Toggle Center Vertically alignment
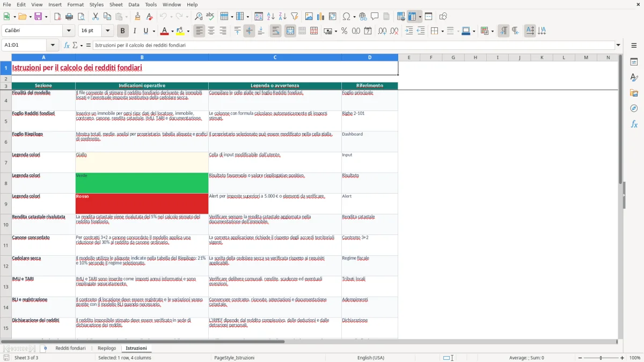The image size is (644, 362). pyautogui.click(x=249, y=31)
